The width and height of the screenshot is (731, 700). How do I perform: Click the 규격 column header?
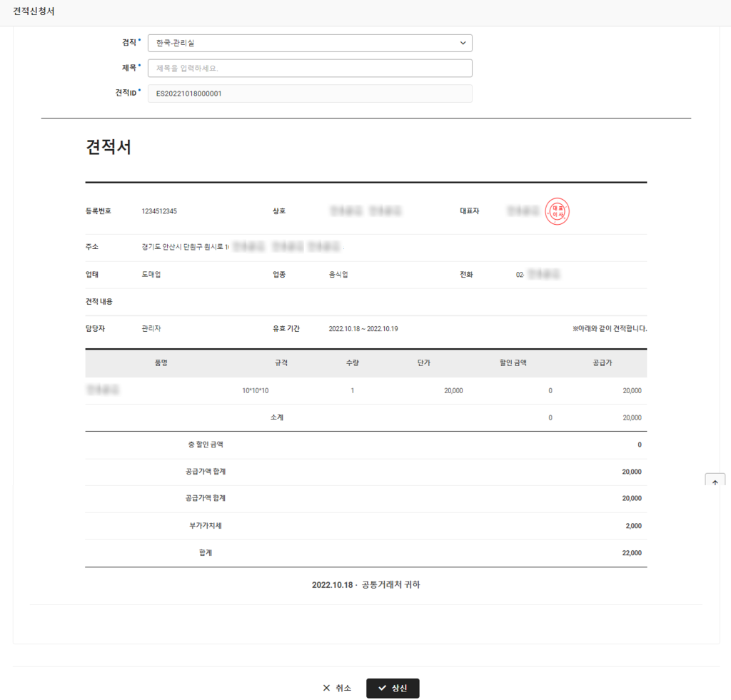coord(281,363)
